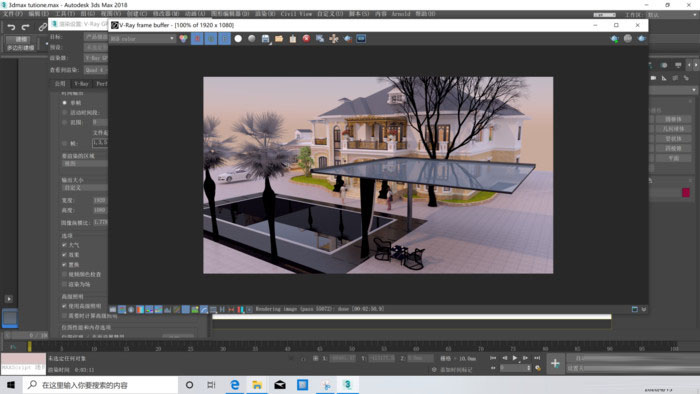This screenshot has height=394, width=700.
Task: Toggle 置换 displacement checkbox
Action: coord(64,265)
